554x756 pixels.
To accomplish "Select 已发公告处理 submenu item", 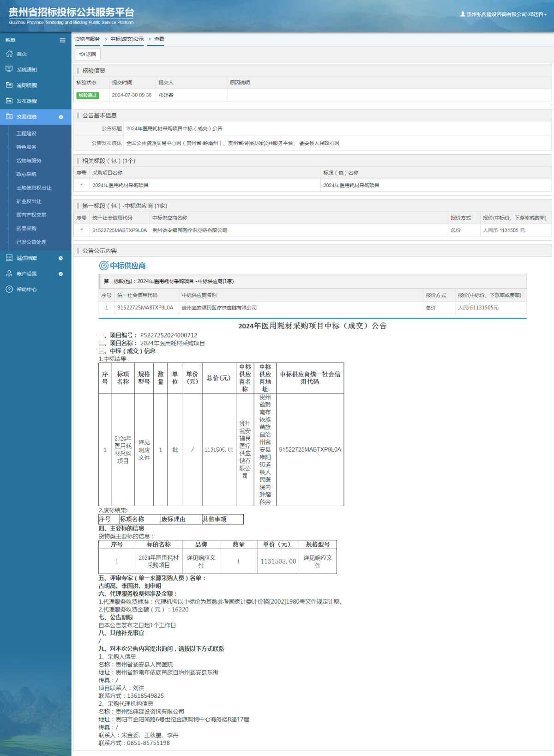I will (31, 242).
